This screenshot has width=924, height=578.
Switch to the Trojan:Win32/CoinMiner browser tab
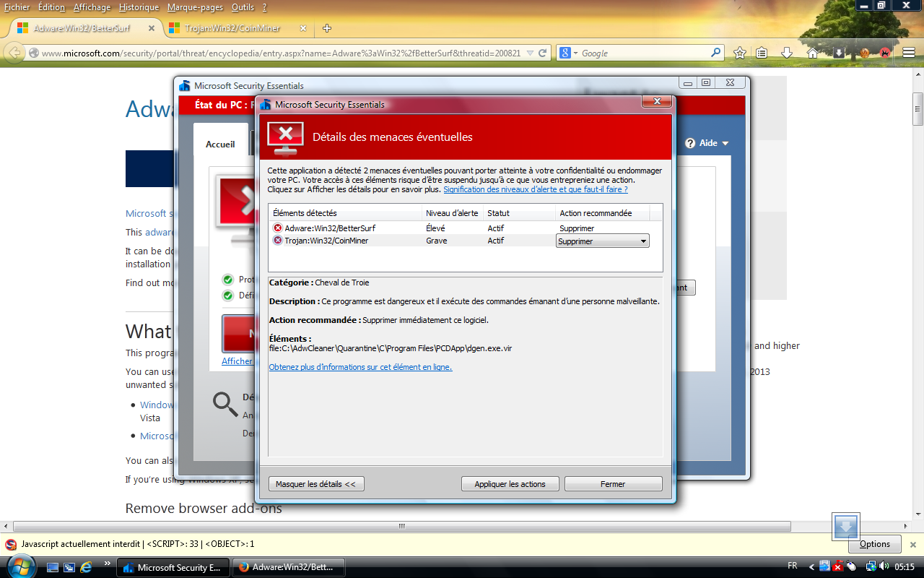237,28
